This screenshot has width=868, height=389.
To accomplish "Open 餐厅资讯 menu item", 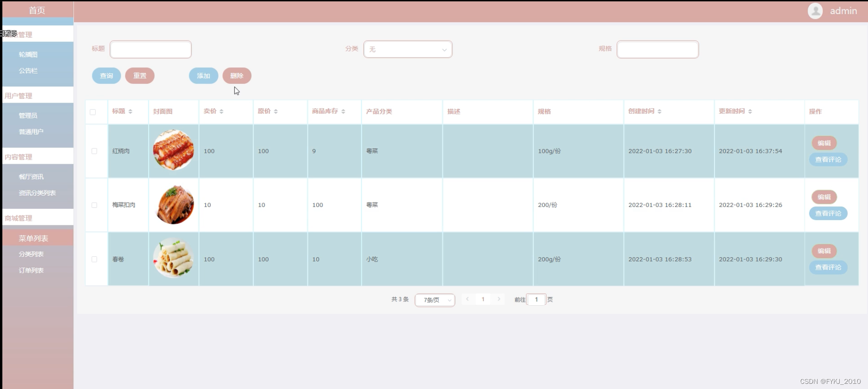I will (31, 177).
